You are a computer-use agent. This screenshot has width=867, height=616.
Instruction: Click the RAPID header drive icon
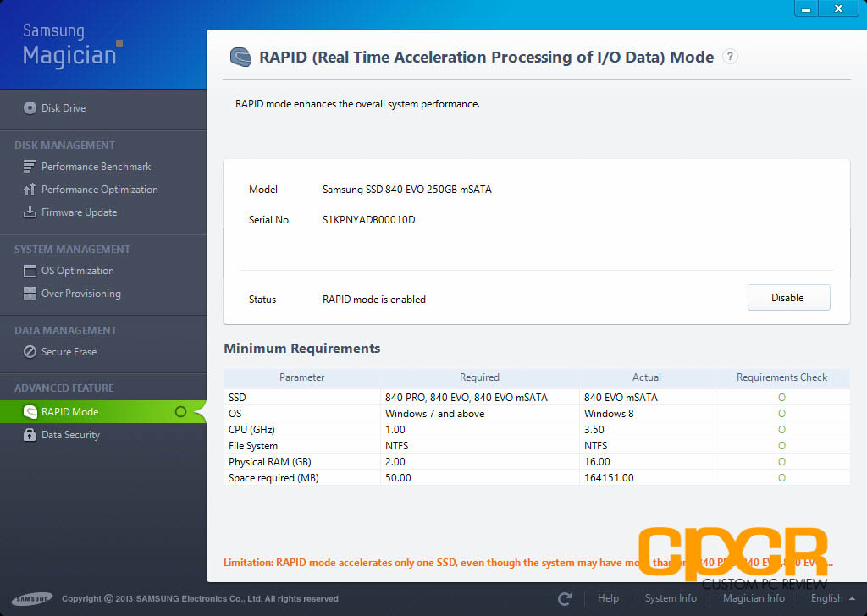click(240, 57)
